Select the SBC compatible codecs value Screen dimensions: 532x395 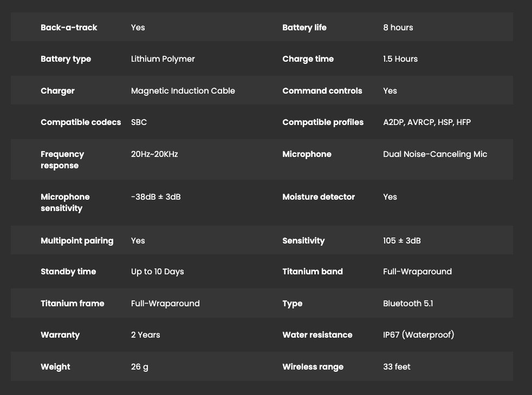coord(139,122)
